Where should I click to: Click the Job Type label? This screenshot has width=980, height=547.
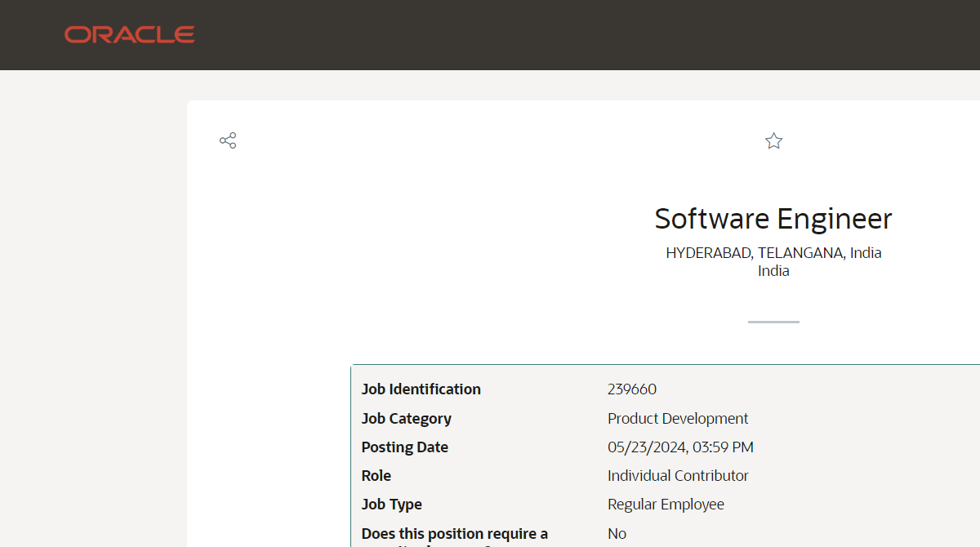pos(392,505)
